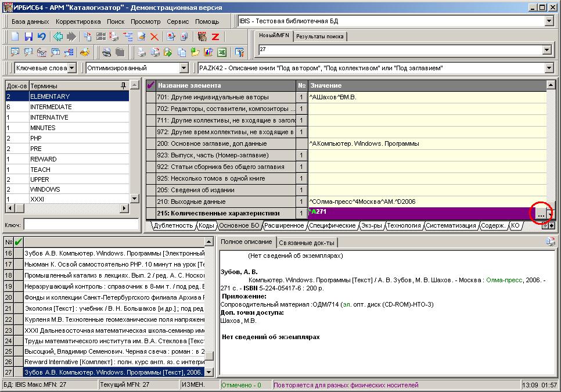561x392 pixels.
Task: Open the IBIS database selection dropdown
Action: 549,21
